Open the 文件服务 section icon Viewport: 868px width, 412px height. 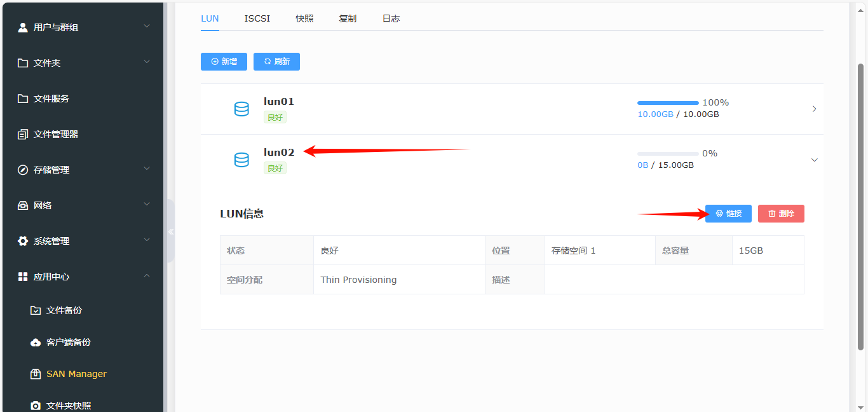[x=22, y=98]
